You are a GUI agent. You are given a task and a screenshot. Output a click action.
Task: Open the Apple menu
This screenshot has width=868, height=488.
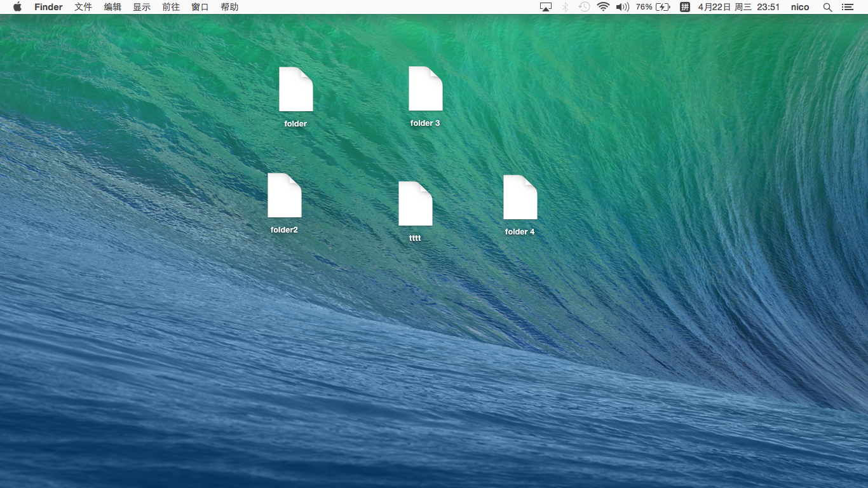17,7
